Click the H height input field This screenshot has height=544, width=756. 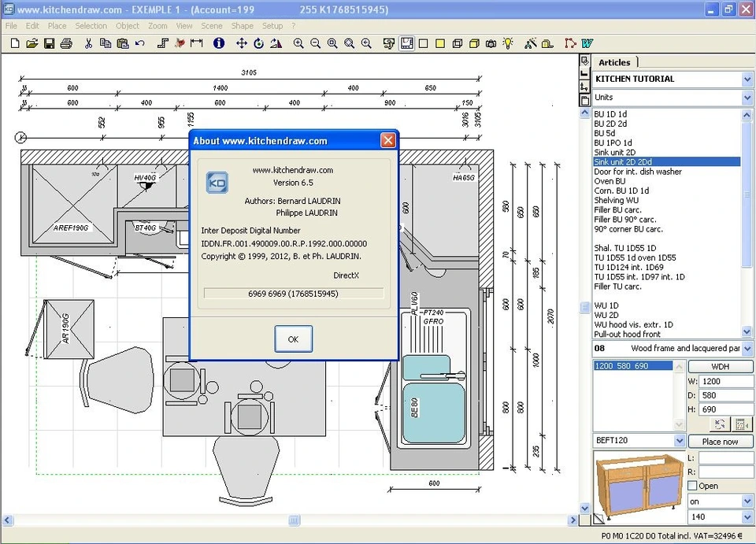[x=727, y=409]
